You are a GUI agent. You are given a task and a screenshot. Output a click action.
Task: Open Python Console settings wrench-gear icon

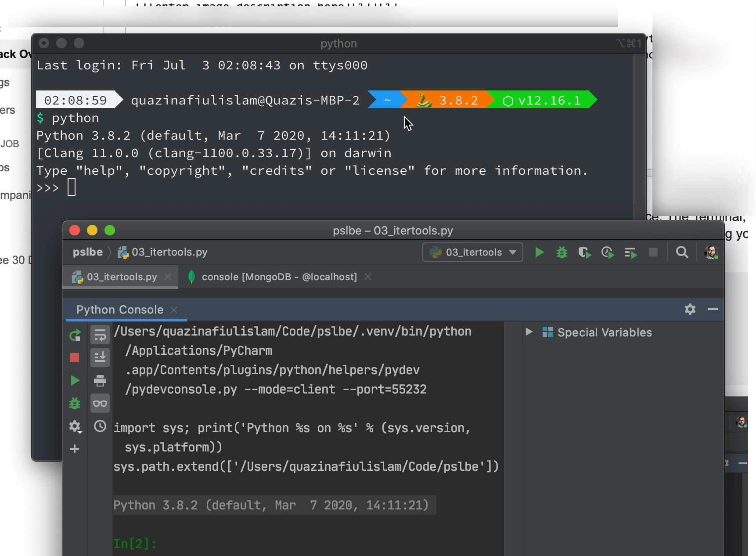click(x=75, y=426)
